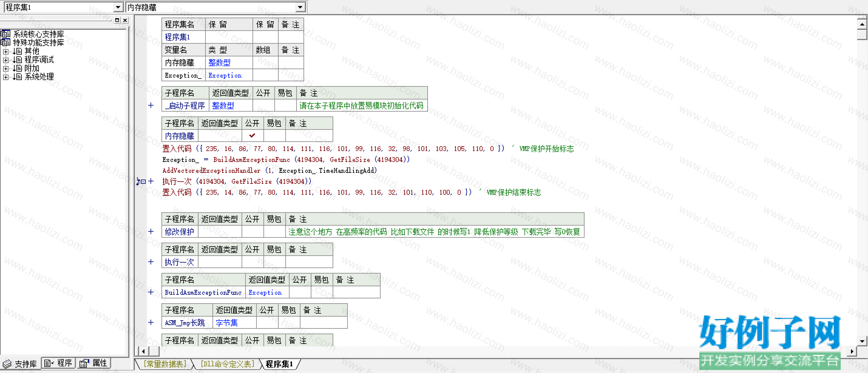868x373 pixels.
Task: Click the ASM_Jmp长跳 name cell
Action: pyautogui.click(x=187, y=322)
